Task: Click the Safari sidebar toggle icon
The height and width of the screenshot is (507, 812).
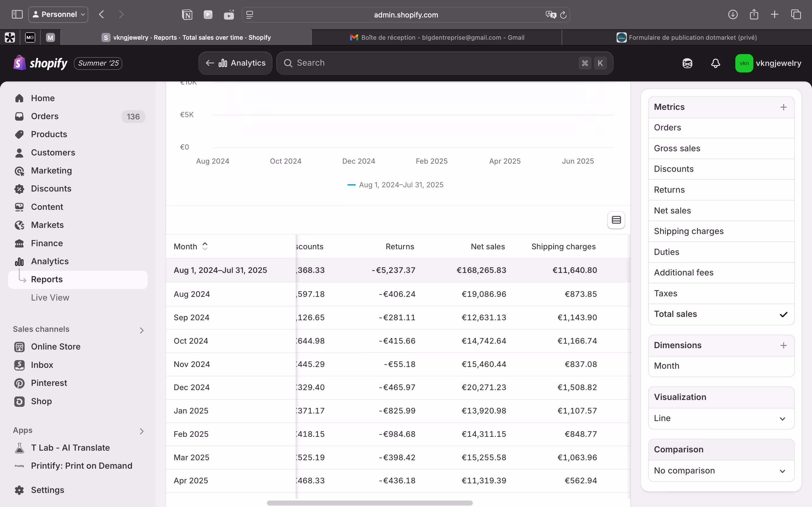Action: coord(17,14)
